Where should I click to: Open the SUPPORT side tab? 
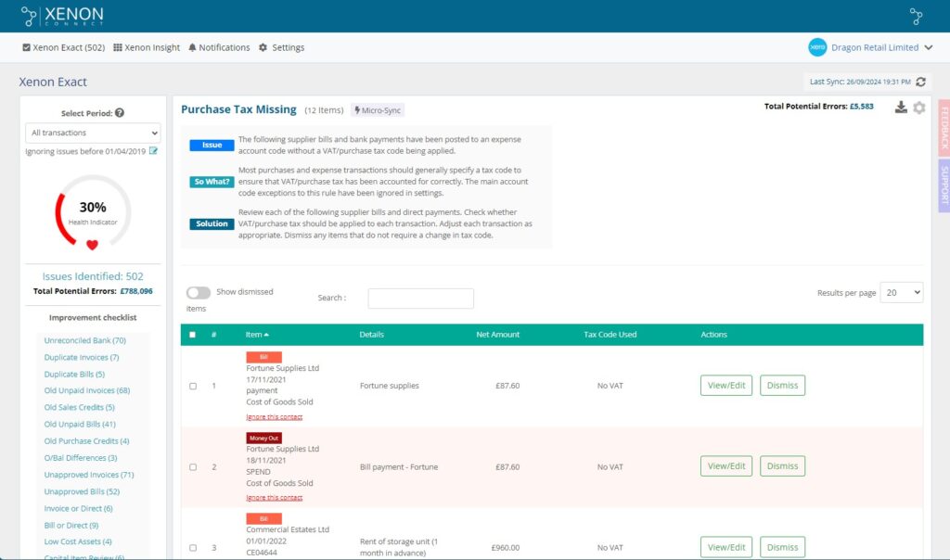click(944, 185)
